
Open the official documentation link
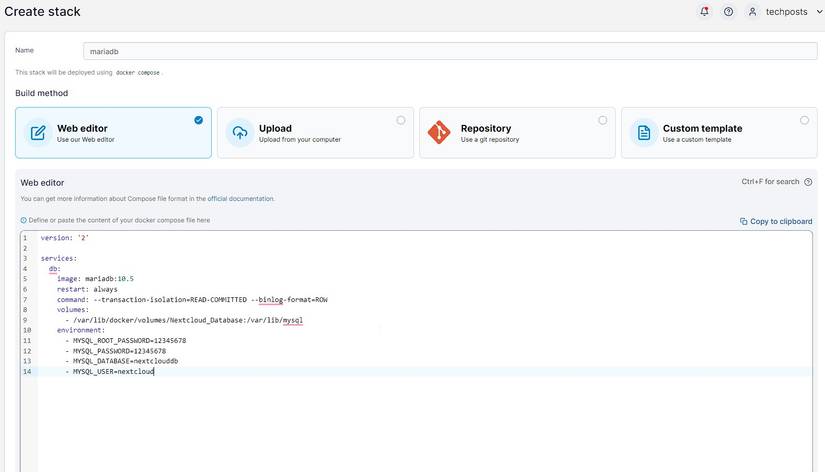click(x=240, y=198)
